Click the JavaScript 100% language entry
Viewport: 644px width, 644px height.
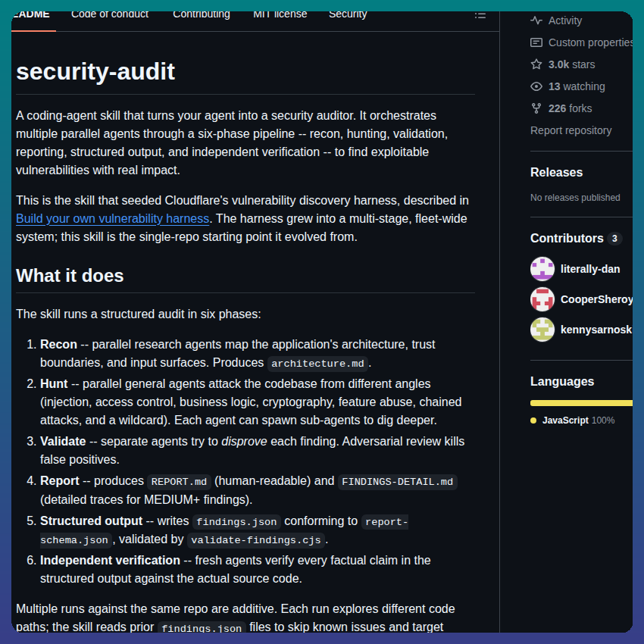[x=573, y=420]
